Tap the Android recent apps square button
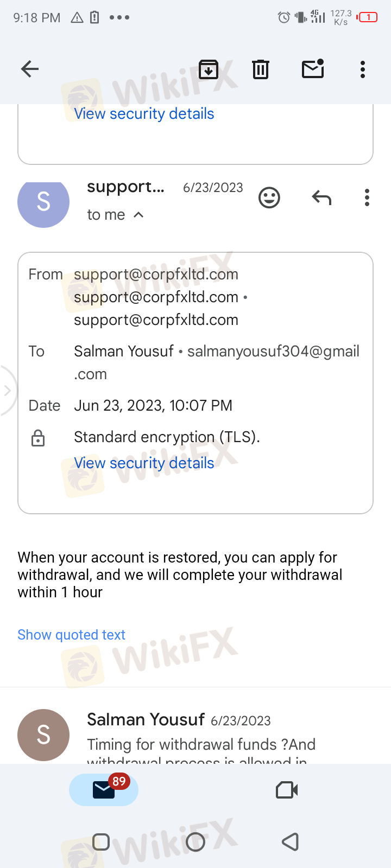This screenshot has height=868, width=391. coord(101,842)
